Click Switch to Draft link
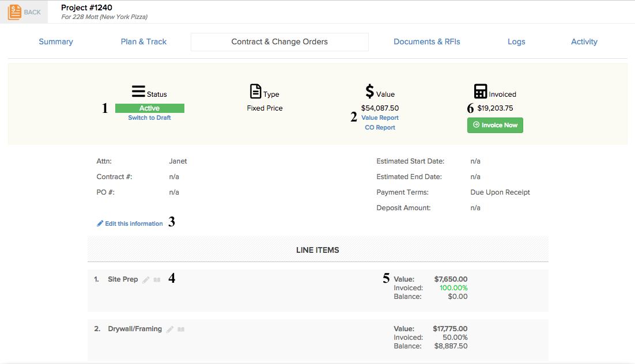The height and width of the screenshot is (364, 635). coord(149,118)
